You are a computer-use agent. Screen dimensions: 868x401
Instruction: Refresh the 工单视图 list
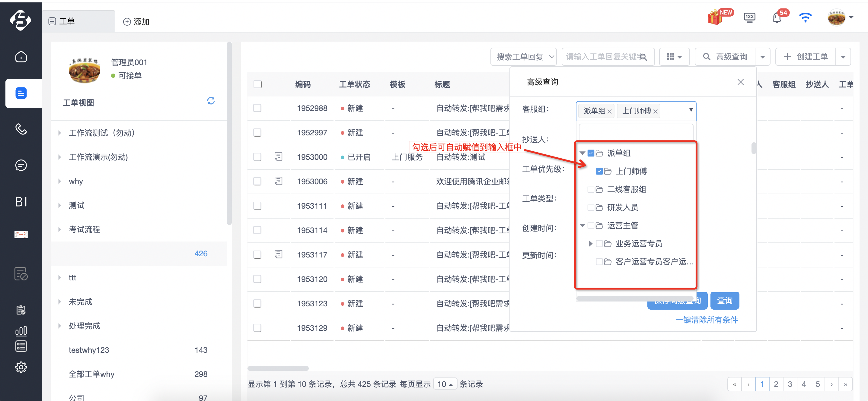coord(211,101)
